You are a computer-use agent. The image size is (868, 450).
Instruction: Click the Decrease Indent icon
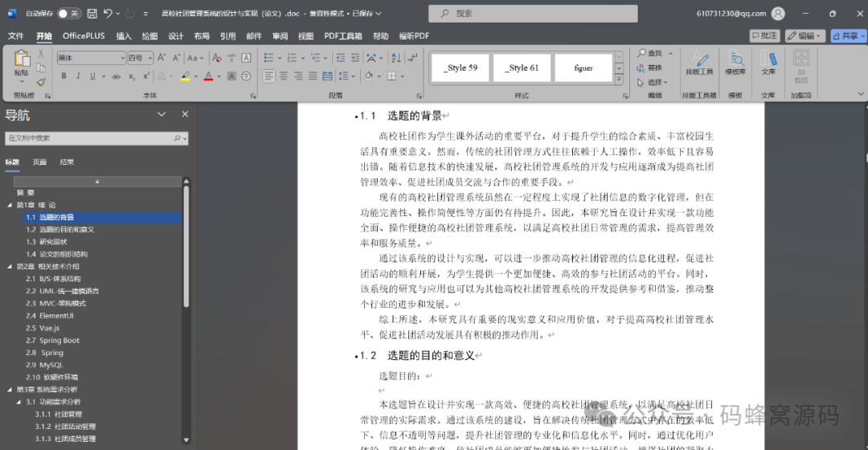tap(341, 58)
